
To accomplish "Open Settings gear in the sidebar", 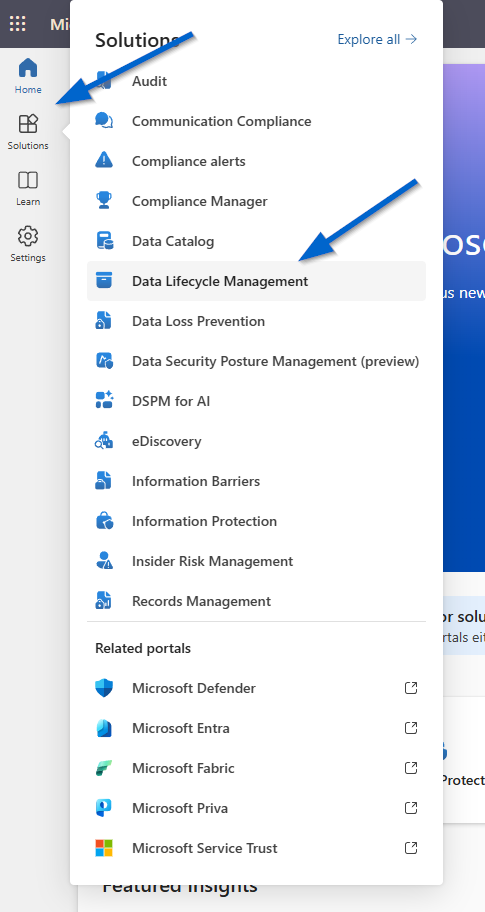I will 28,244.
